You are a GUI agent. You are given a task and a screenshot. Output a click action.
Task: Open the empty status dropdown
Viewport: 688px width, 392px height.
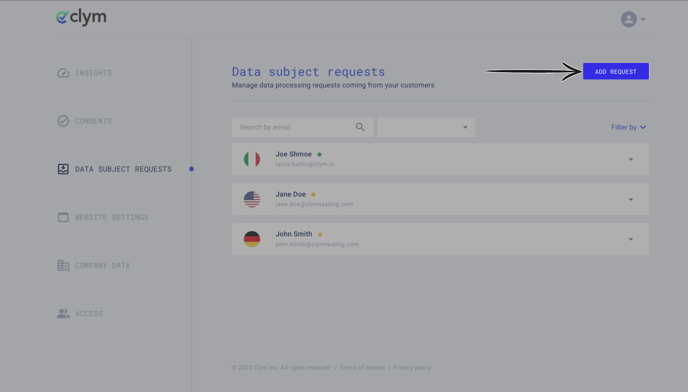click(426, 127)
